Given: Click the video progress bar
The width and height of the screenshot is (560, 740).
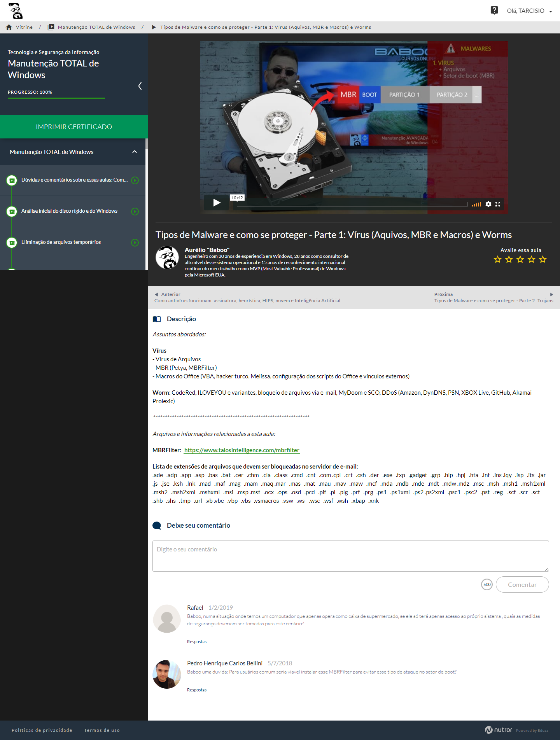Looking at the screenshot, I should click(352, 204).
